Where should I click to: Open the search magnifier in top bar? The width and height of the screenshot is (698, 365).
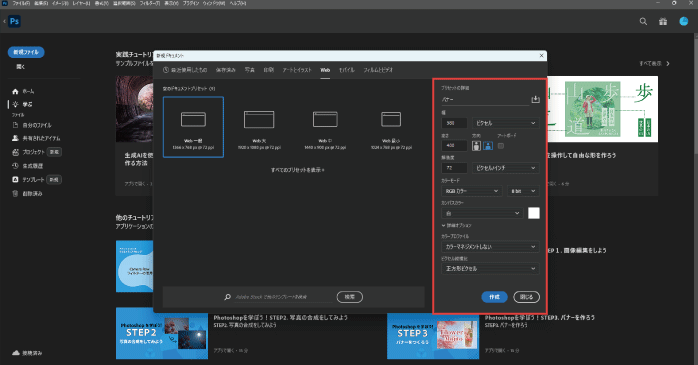(643, 21)
